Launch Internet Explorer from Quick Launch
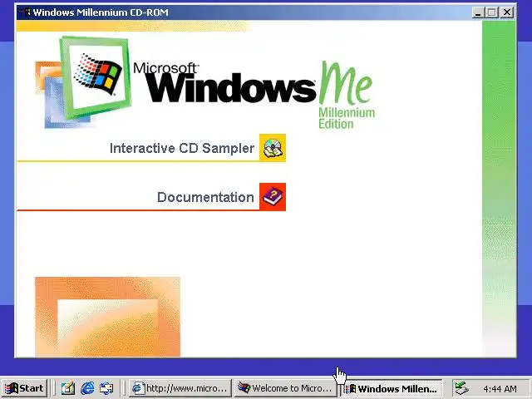Image resolution: width=532 pixels, height=399 pixels. (x=87, y=388)
